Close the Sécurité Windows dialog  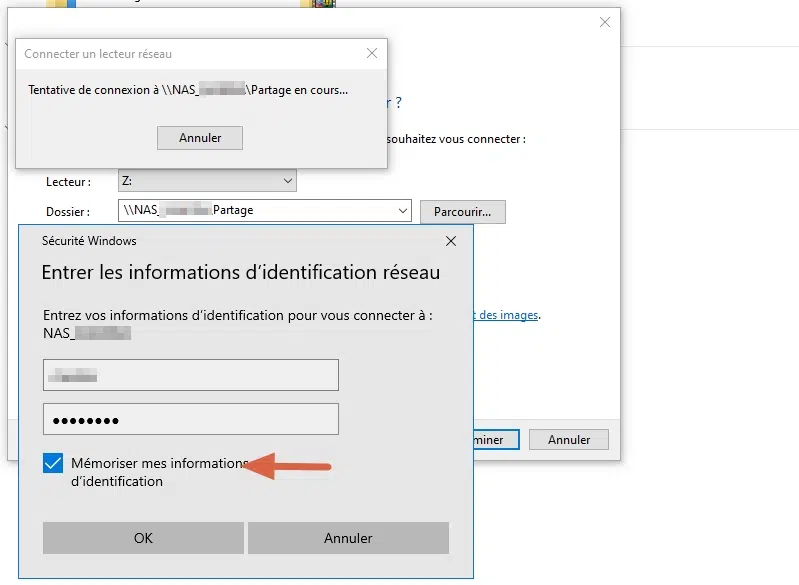click(451, 241)
